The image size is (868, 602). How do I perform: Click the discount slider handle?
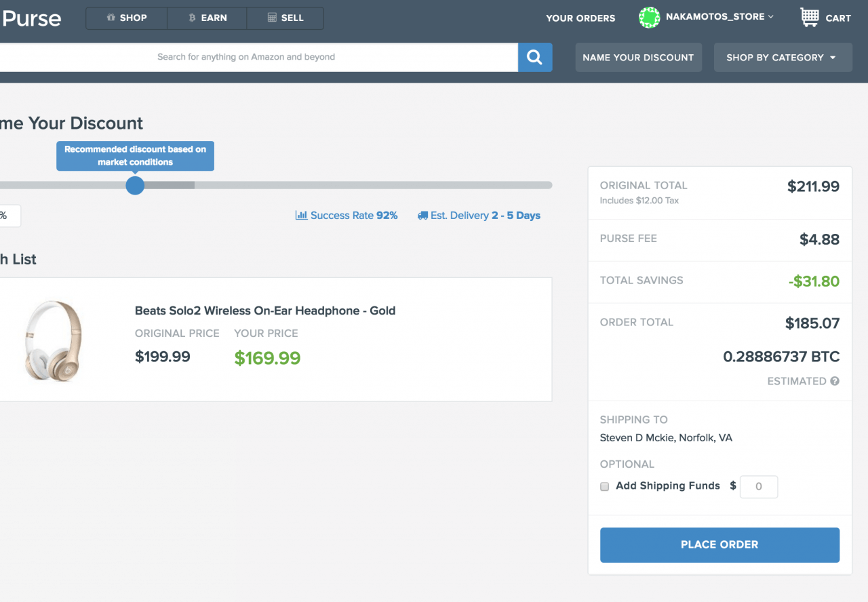click(135, 185)
